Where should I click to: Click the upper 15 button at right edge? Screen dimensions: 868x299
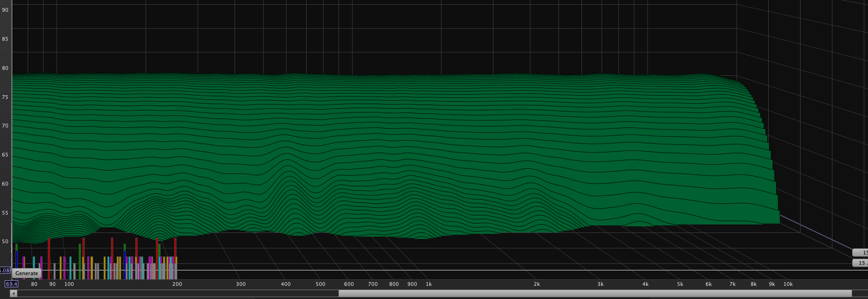pos(861,253)
